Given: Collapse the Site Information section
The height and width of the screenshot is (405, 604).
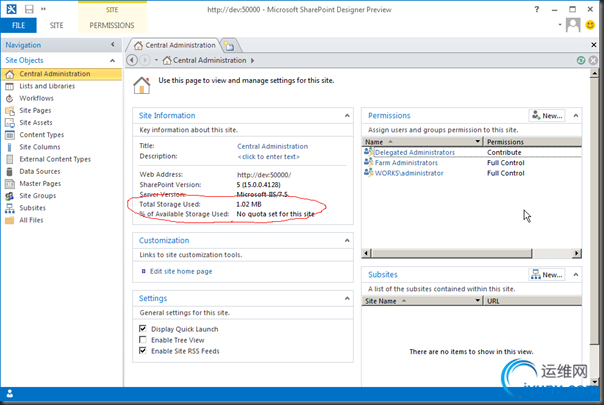Looking at the screenshot, I should click(347, 115).
